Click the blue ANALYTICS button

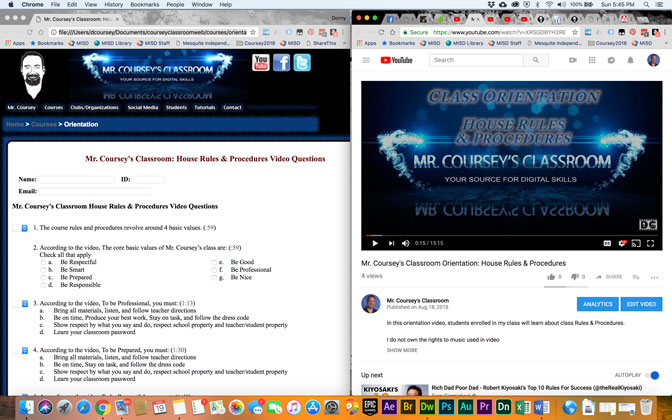597,304
